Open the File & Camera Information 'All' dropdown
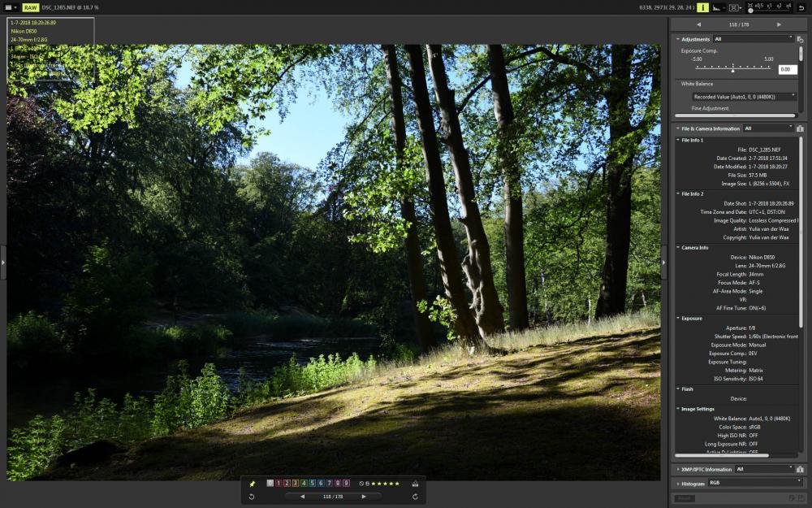This screenshot has height=508, width=812. click(768, 128)
